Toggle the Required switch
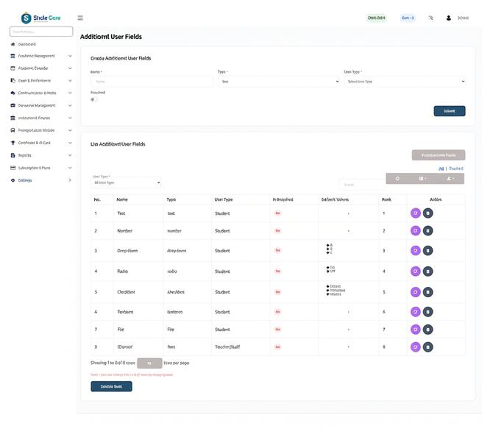 coord(94,99)
